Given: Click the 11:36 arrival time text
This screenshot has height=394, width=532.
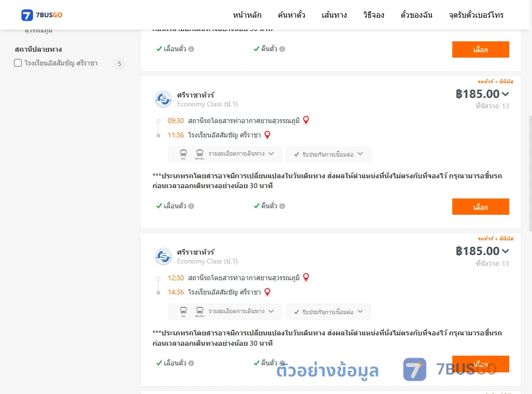Looking at the screenshot, I should click(176, 135).
